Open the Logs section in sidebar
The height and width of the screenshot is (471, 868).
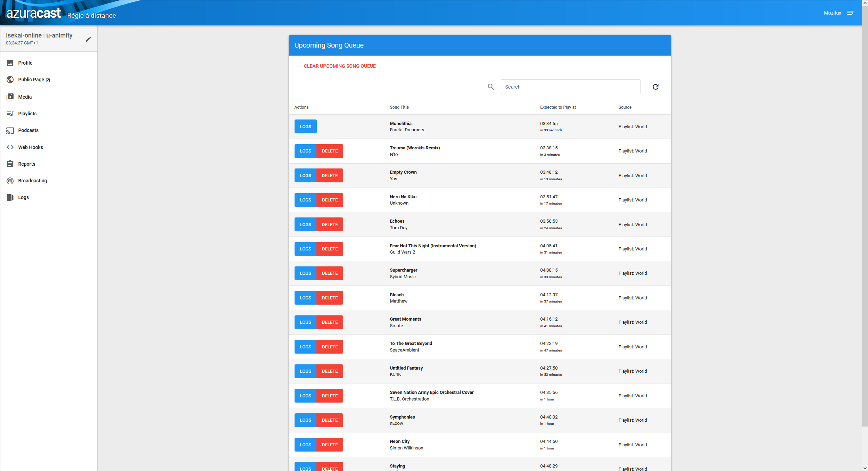pyautogui.click(x=23, y=197)
